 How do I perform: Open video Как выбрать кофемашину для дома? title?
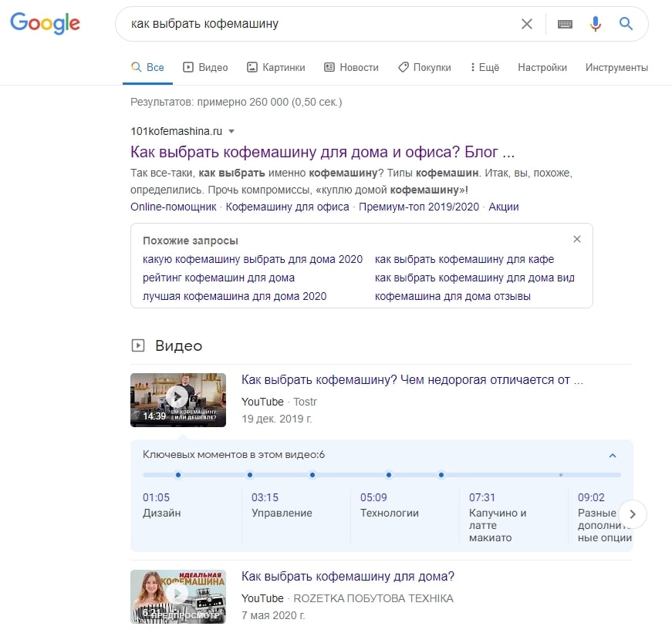tap(347, 577)
